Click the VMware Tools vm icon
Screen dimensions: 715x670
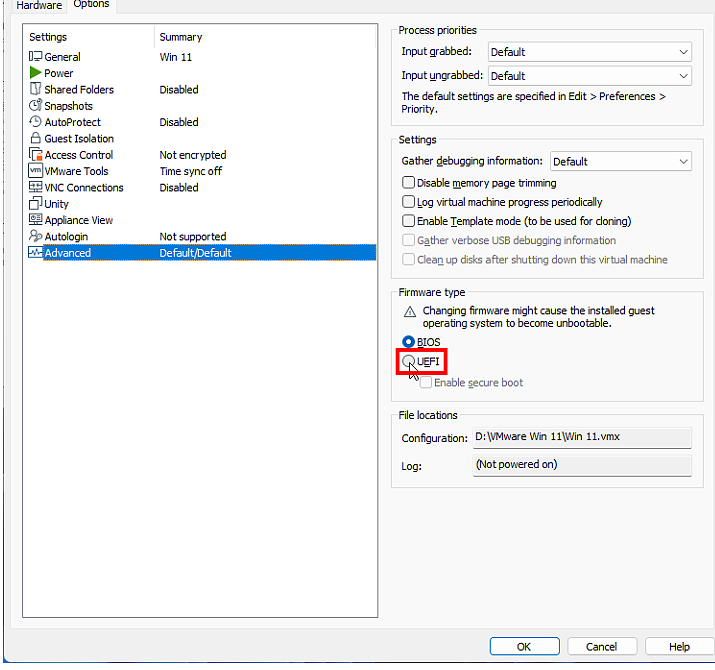[35, 171]
